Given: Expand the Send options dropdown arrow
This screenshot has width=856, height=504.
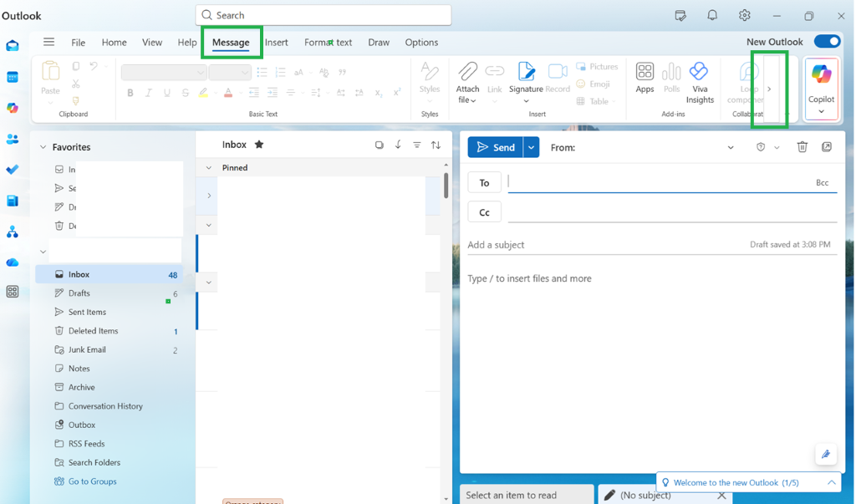Looking at the screenshot, I should point(531,147).
